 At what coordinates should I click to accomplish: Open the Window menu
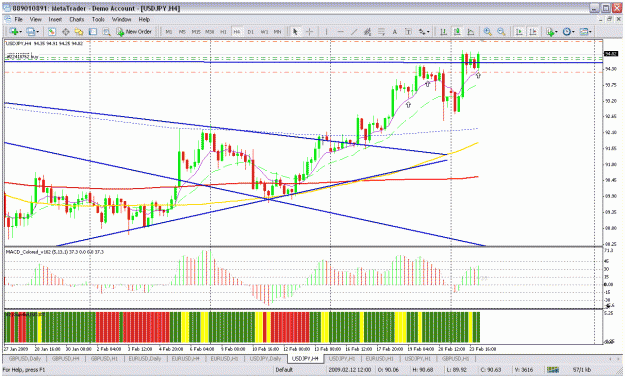click(121, 19)
